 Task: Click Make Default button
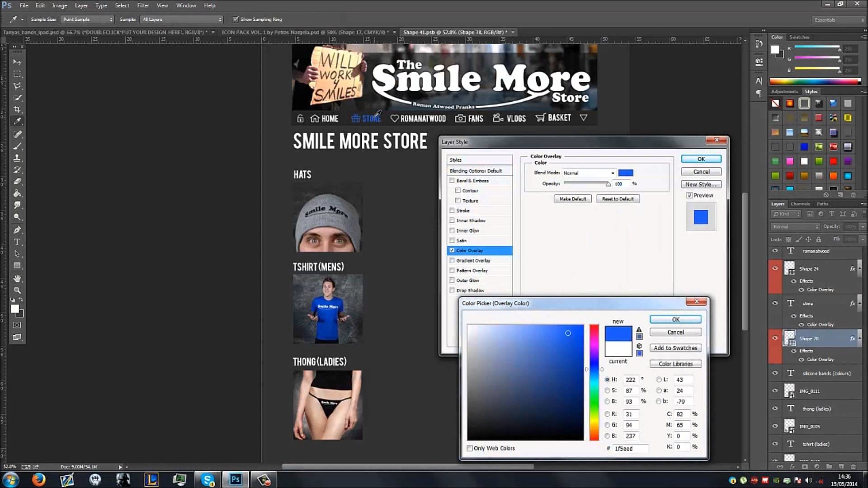(x=572, y=199)
